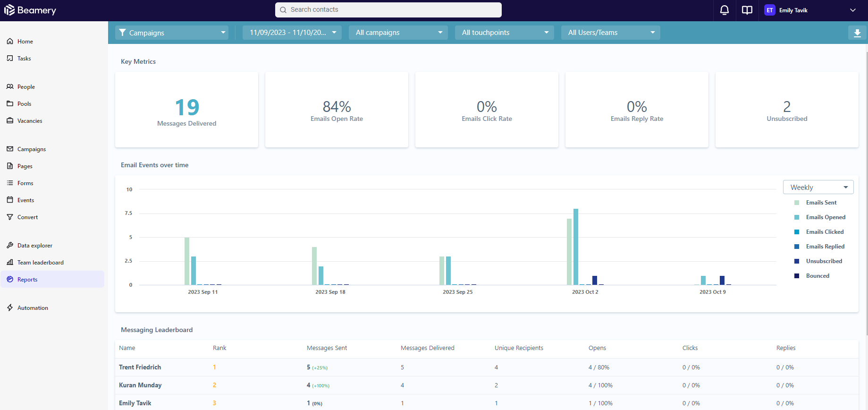Click the Convert funnel icon

(10, 217)
